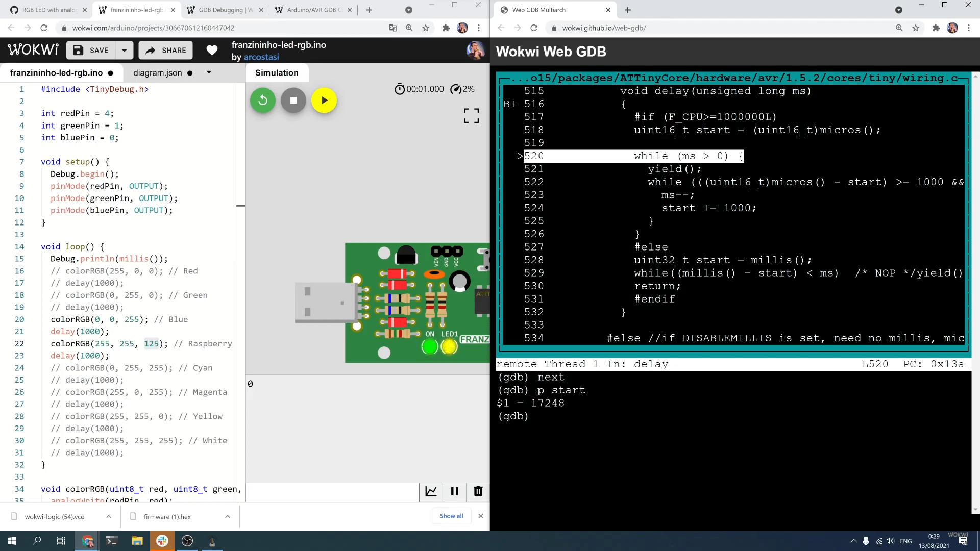980x551 pixels.
Task: Switch to the diagram.json tab
Action: [158, 72]
